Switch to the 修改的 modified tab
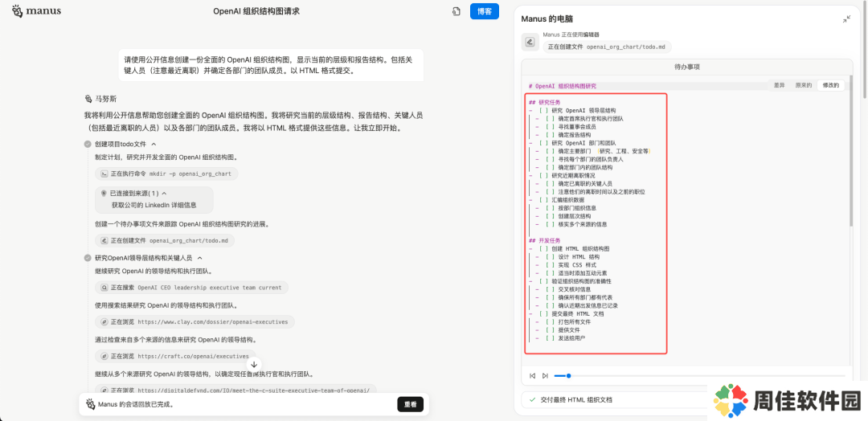 pyautogui.click(x=831, y=85)
